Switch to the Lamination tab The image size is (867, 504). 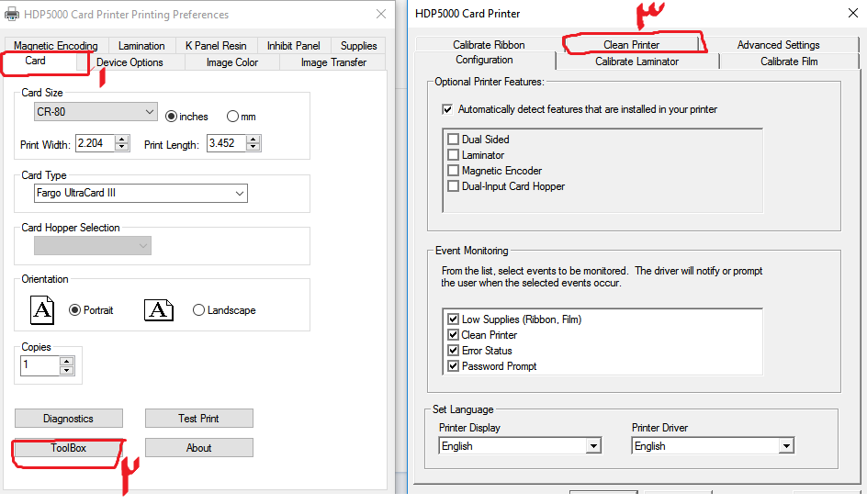141,46
